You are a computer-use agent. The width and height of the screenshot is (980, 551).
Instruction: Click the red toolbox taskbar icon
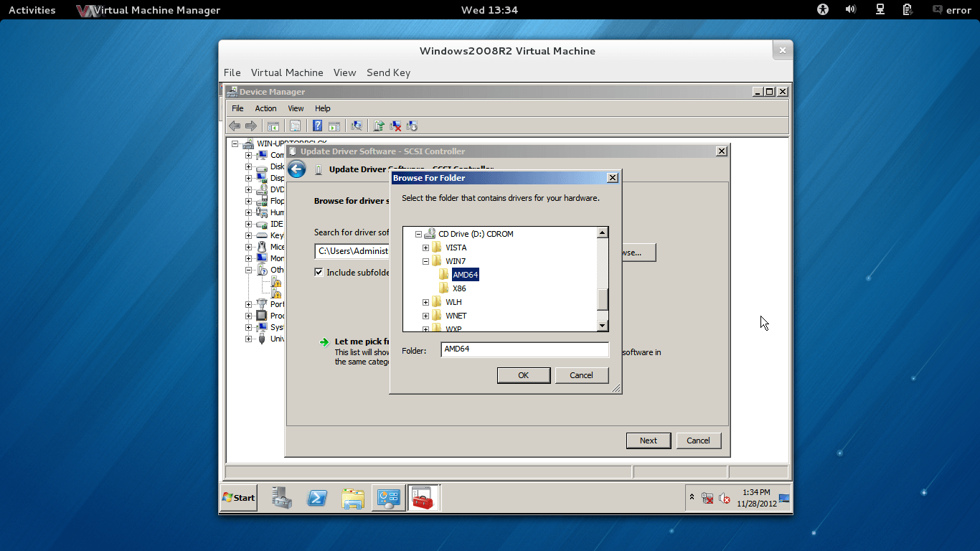click(x=423, y=498)
